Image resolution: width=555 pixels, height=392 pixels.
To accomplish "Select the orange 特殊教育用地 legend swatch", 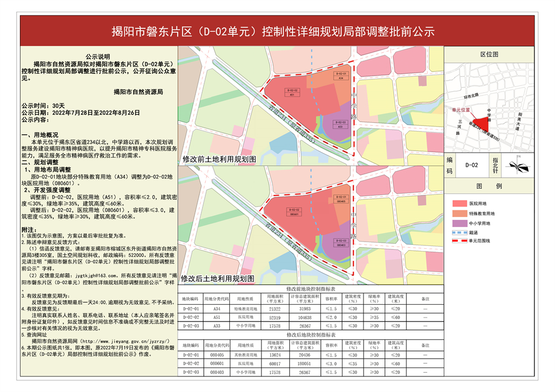I will [460, 214].
